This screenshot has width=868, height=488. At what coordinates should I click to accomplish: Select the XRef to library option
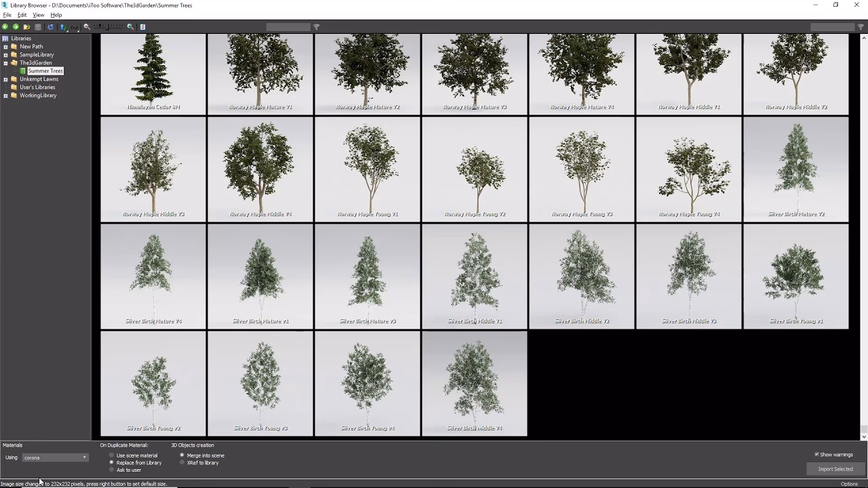point(182,463)
